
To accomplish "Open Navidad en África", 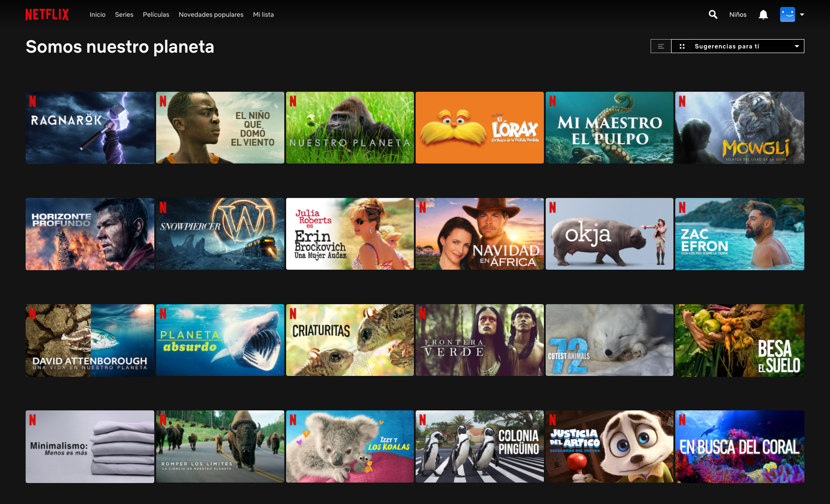I will pyautogui.click(x=480, y=234).
